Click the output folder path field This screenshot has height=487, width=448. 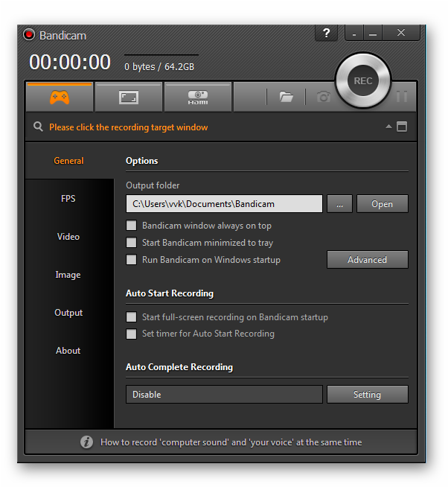pos(224,204)
